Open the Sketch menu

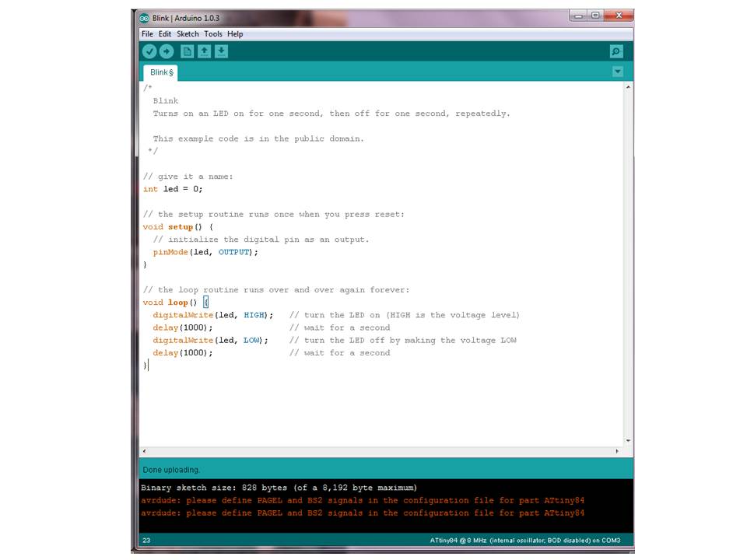(187, 33)
